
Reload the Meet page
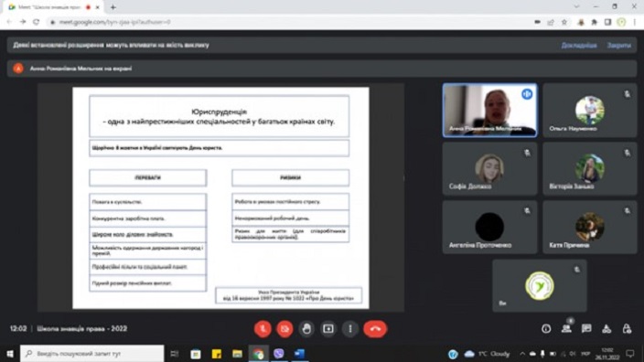pyautogui.click(x=37, y=22)
